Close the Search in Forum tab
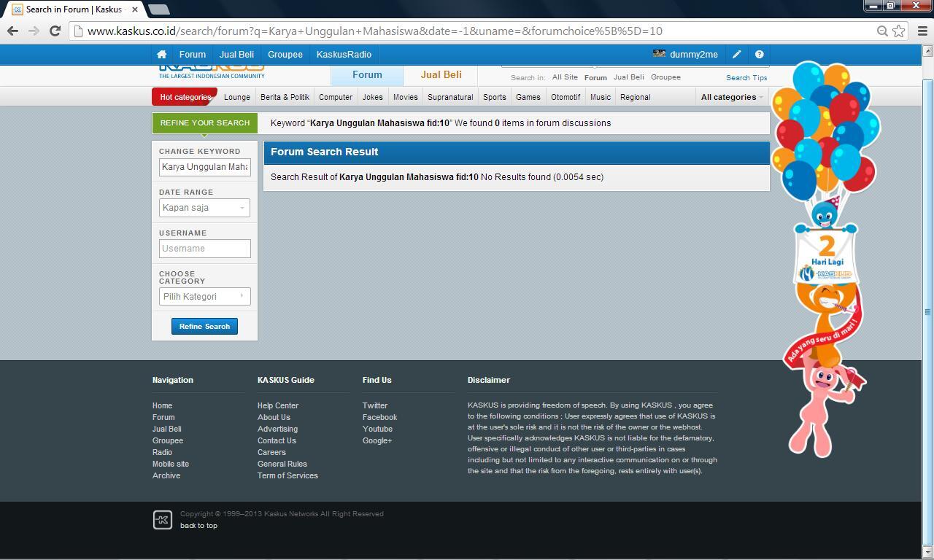 (135, 9)
